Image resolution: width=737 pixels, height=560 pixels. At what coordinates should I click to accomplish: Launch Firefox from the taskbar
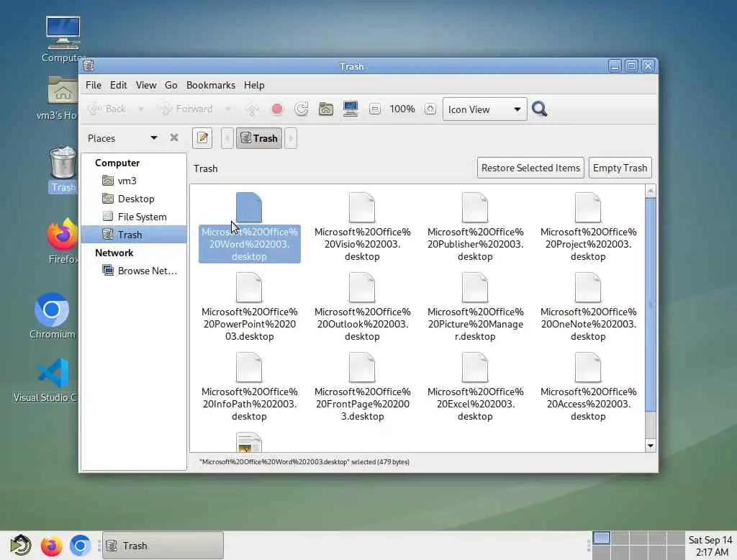click(51, 546)
